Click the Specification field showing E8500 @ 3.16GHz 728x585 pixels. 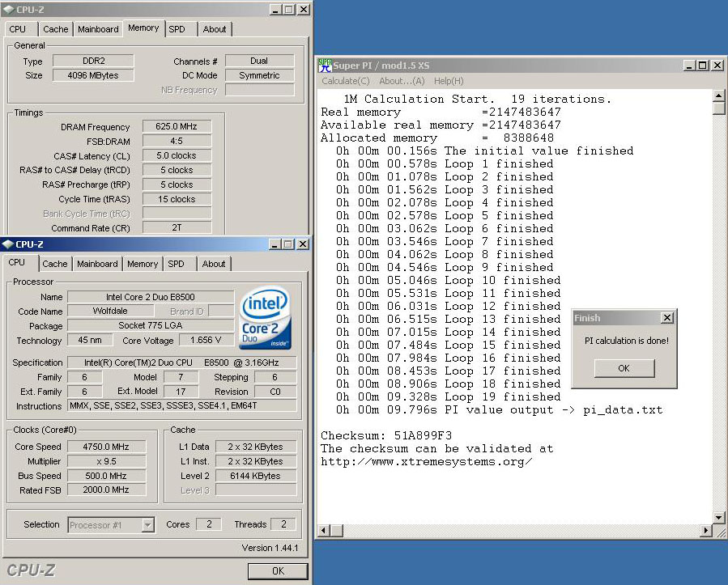pyautogui.click(x=182, y=362)
